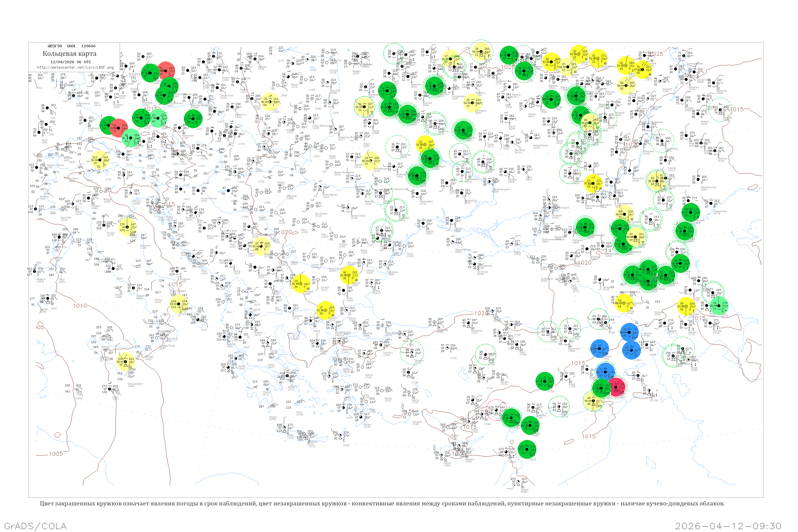Select the green circle at Aleppo 40007
Viewport: 798px width, 532px height.
(530, 426)
